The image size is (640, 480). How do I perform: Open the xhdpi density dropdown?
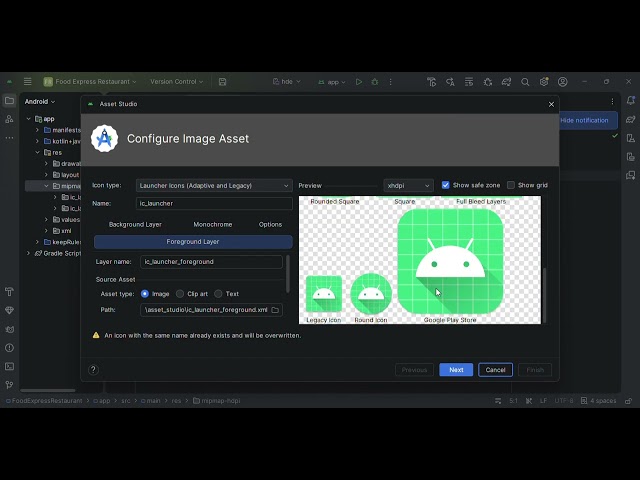tap(408, 185)
